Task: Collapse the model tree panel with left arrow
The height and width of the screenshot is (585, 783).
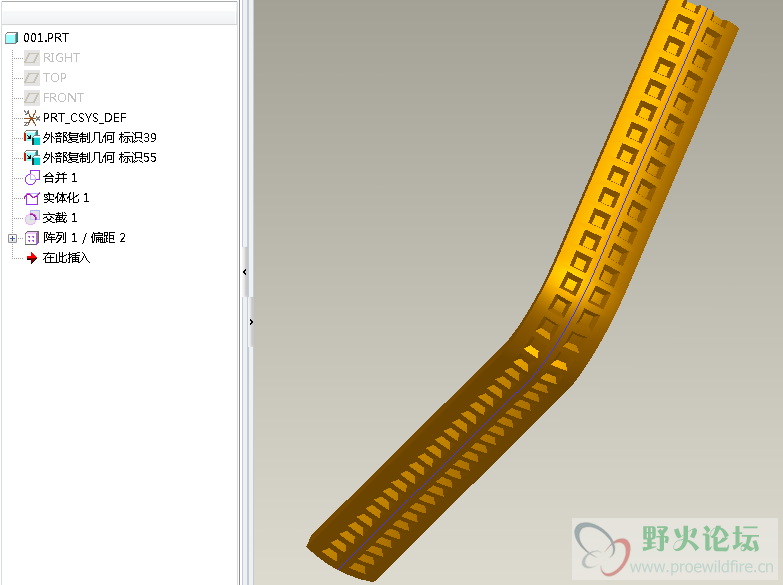Action: pyautogui.click(x=245, y=272)
